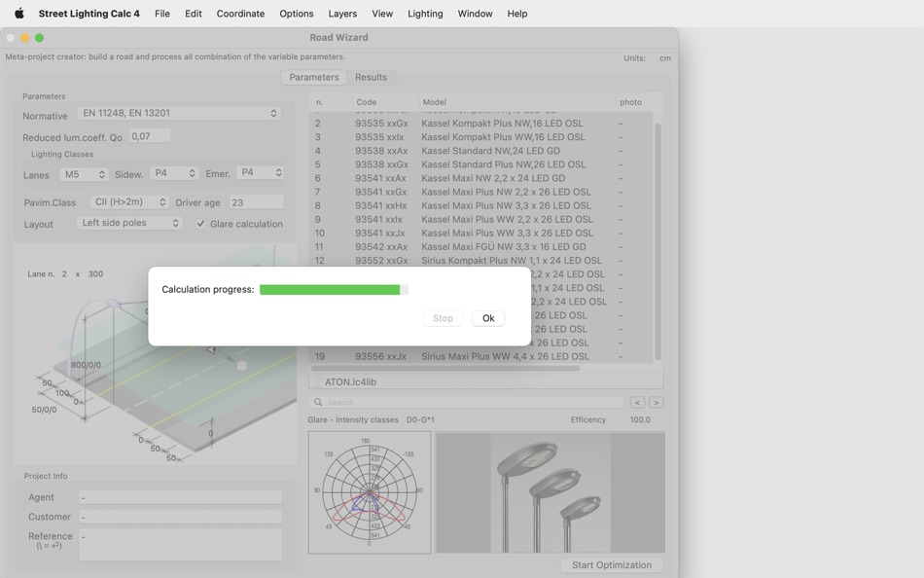The image size is (924, 578).
Task: Open the Layout Left side poles dropdown
Action: tap(129, 223)
